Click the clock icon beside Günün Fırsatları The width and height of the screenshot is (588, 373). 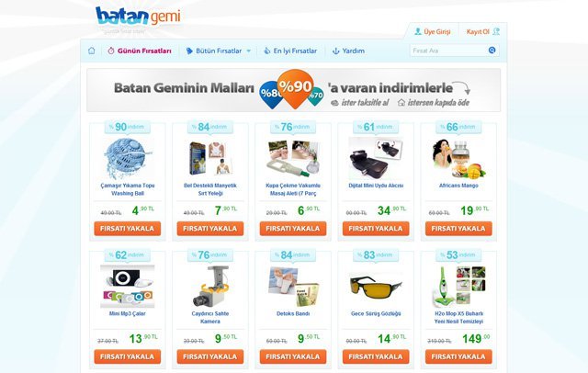coord(111,51)
